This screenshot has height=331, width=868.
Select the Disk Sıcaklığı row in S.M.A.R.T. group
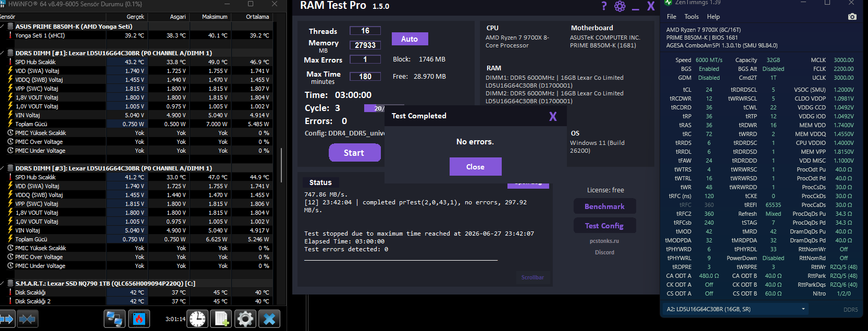137,292
